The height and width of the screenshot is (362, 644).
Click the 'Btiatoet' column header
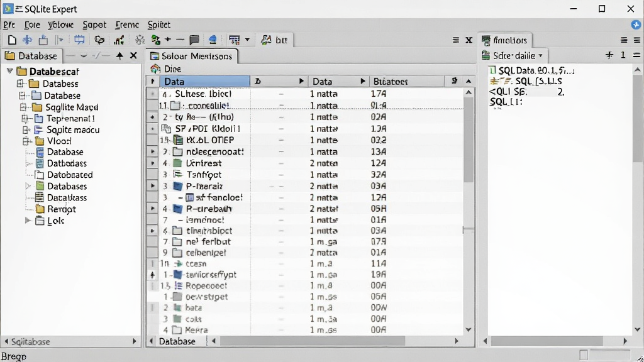click(407, 81)
